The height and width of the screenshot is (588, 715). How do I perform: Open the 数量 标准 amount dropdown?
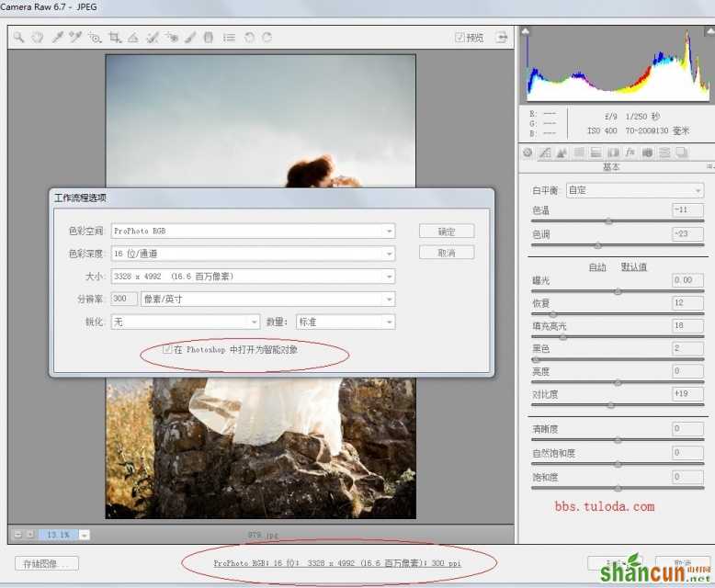pos(346,322)
